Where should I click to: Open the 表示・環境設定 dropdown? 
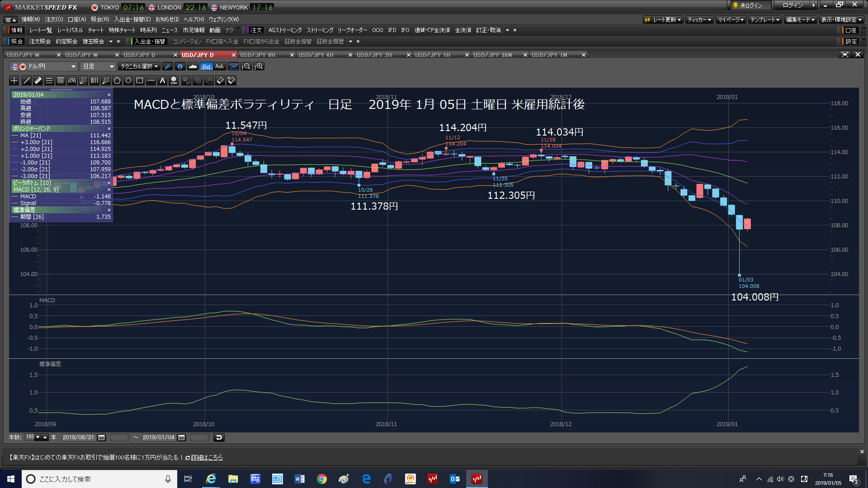pyautogui.click(x=841, y=19)
